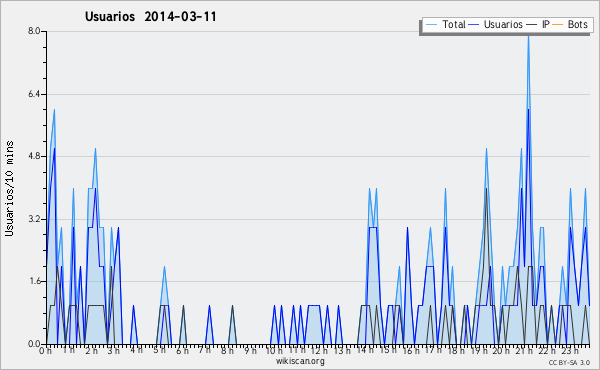Image resolution: width=600 pixels, height=370 pixels.
Task: Click the wikiscan.org text below chart
Action: point(300,361)
